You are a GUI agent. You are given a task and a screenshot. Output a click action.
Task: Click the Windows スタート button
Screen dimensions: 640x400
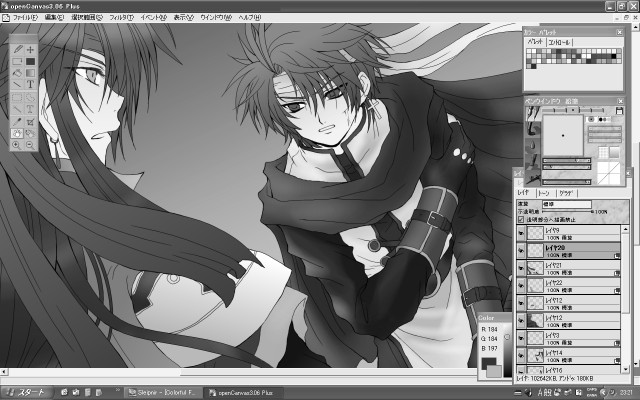pyautogui.click(x=27, y=392)
